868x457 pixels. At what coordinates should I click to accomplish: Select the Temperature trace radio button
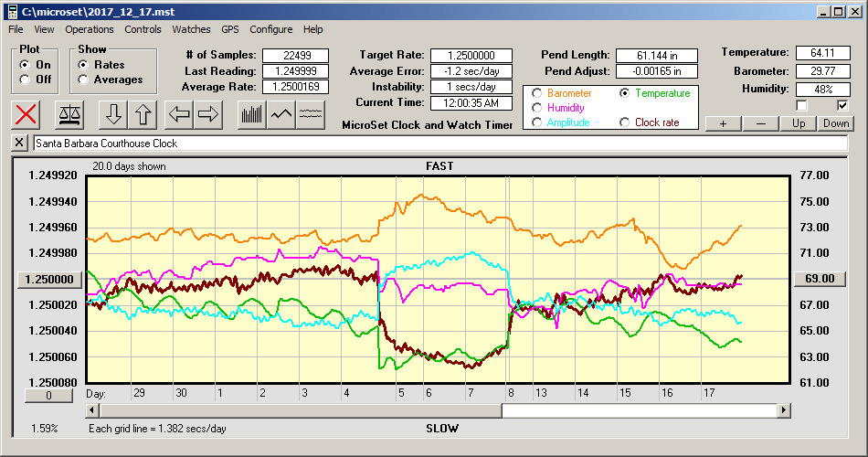pyautogui.click(x=624, y=93)
